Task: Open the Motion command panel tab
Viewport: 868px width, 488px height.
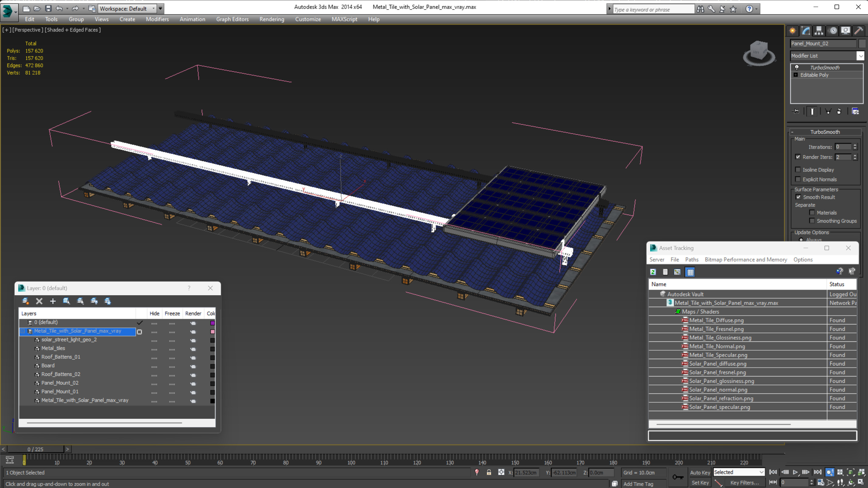Action: click(833, 31)
